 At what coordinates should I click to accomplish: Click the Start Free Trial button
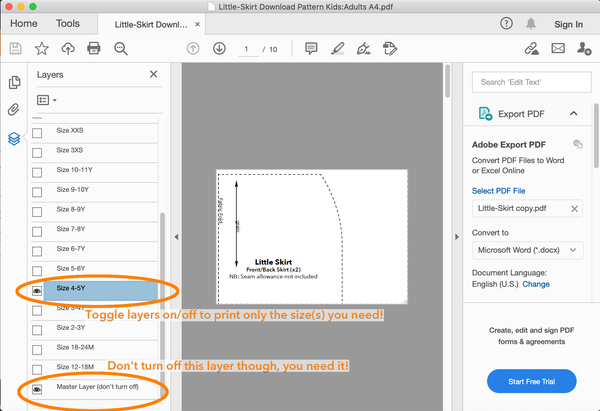point(531,381)
